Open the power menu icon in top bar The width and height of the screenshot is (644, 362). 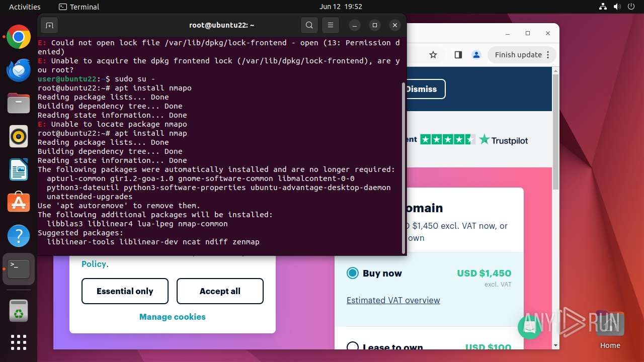click(631, 7)
